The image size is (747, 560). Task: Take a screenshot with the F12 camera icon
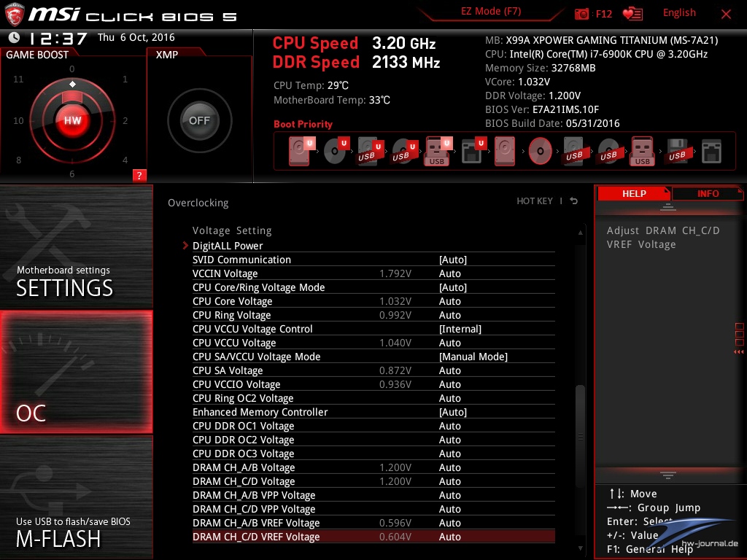[581, 14]
